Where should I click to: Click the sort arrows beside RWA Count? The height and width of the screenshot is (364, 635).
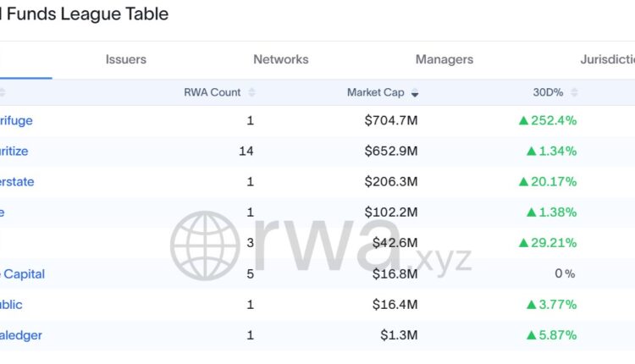[251, 93]
